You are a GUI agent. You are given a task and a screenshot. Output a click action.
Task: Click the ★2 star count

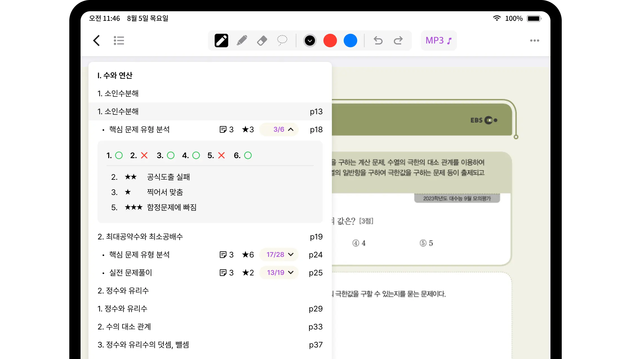coord(248,273)
